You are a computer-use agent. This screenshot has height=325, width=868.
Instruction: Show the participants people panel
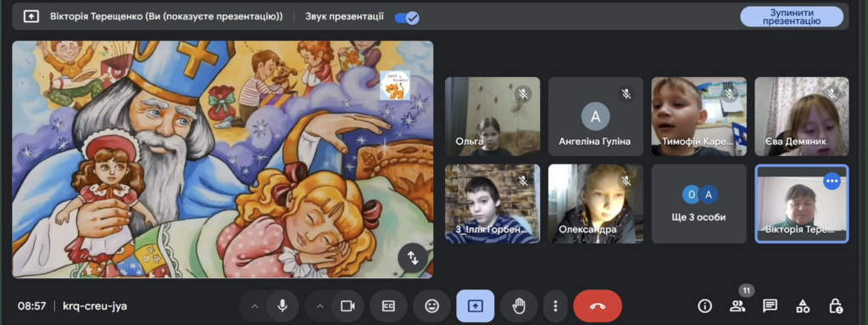click(737, 305)
